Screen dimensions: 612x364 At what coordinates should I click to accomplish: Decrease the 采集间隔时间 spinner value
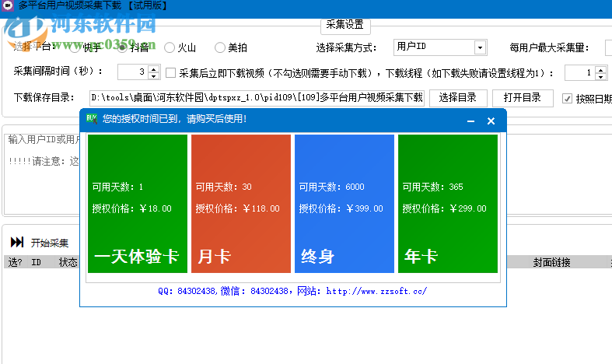pyautogui.click(x=154, y=75)
